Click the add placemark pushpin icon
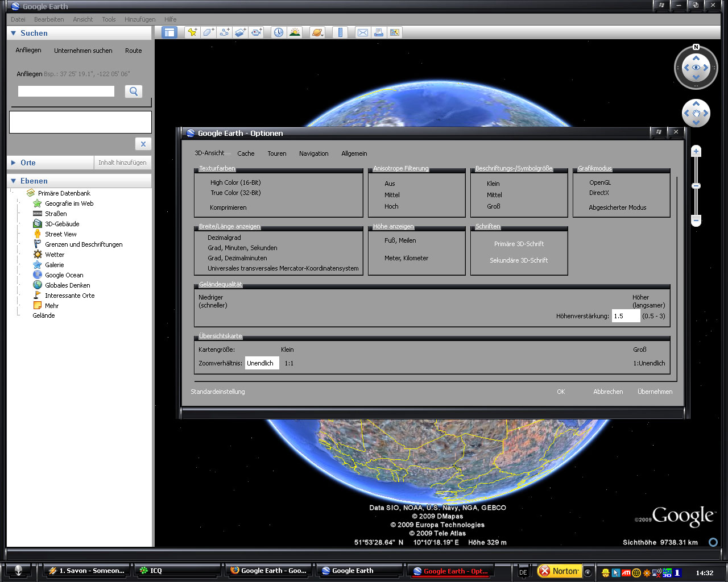 coord(192,32)
